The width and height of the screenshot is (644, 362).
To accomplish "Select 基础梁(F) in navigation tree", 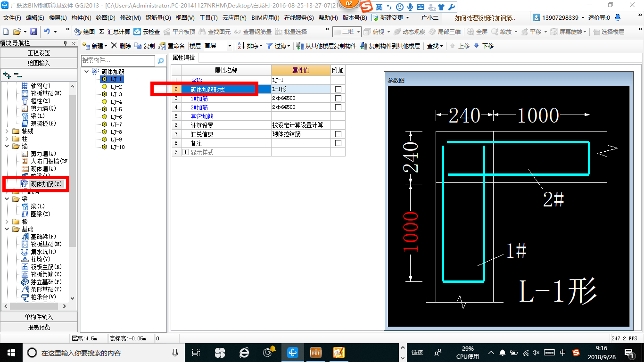I will click(x=39, y=237).
